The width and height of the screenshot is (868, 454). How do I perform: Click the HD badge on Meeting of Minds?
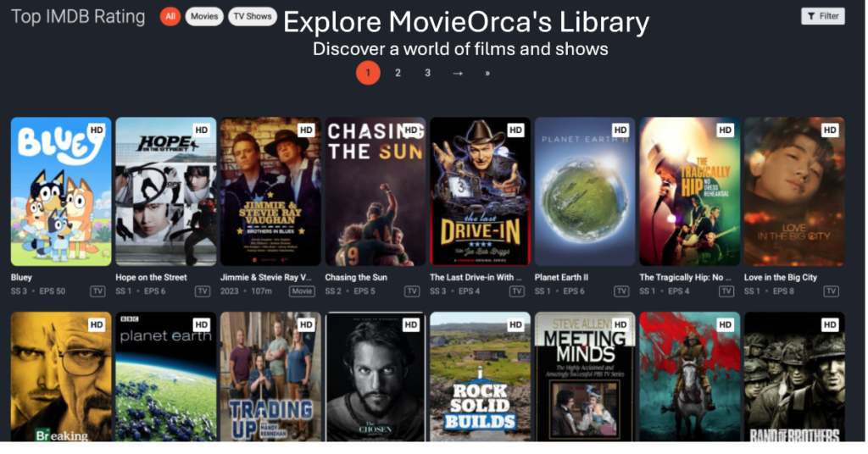pos(620,324)
